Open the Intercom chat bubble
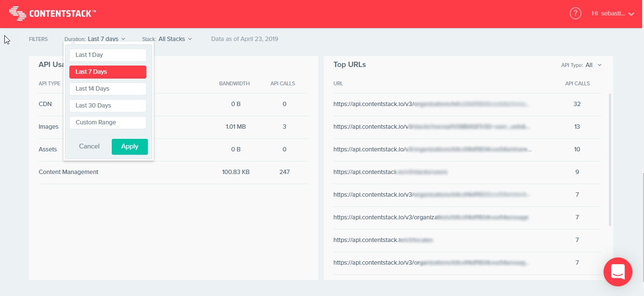Viewport: 644px width, 296px height. click(x=618, y=272)
